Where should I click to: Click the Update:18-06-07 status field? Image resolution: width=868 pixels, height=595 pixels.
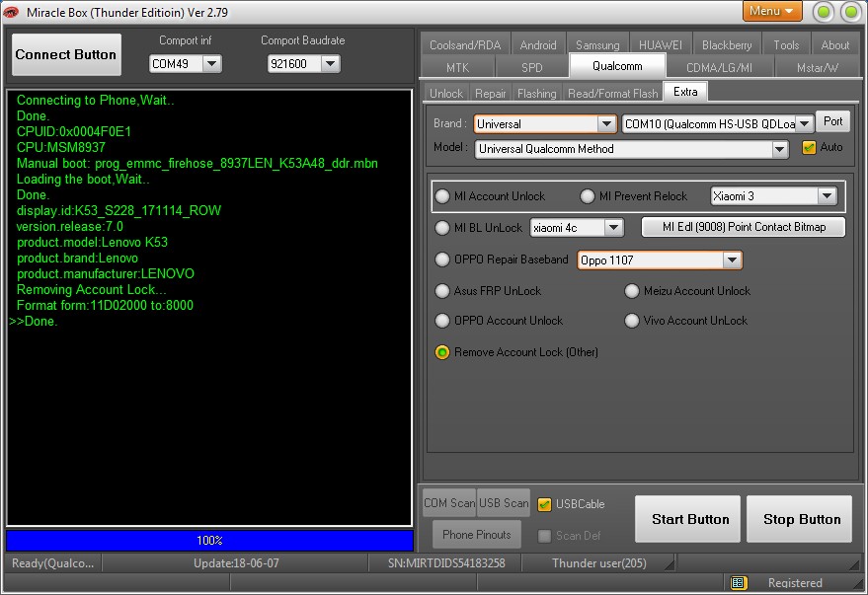pos(236,562)
